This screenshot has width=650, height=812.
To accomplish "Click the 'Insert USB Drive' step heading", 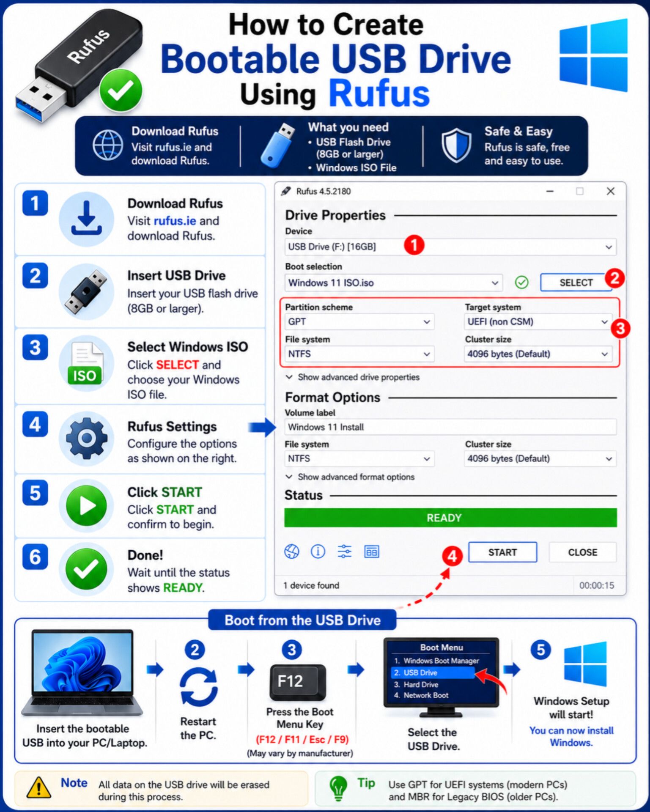I will click(x=176, y=276).
